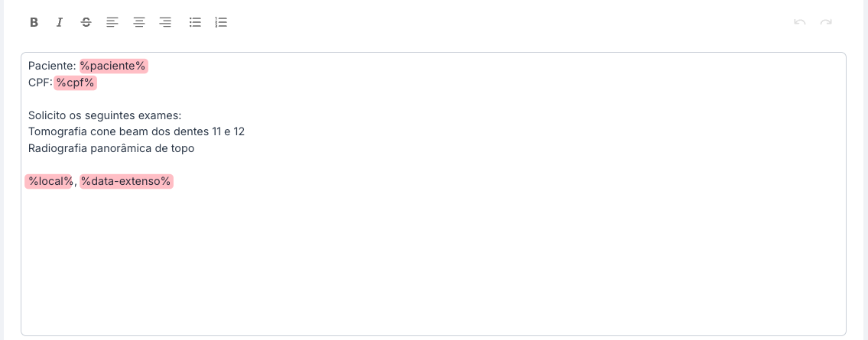Redo the last undone edit
Viewport: 868px width, 340px height.
tap(826, 22)
